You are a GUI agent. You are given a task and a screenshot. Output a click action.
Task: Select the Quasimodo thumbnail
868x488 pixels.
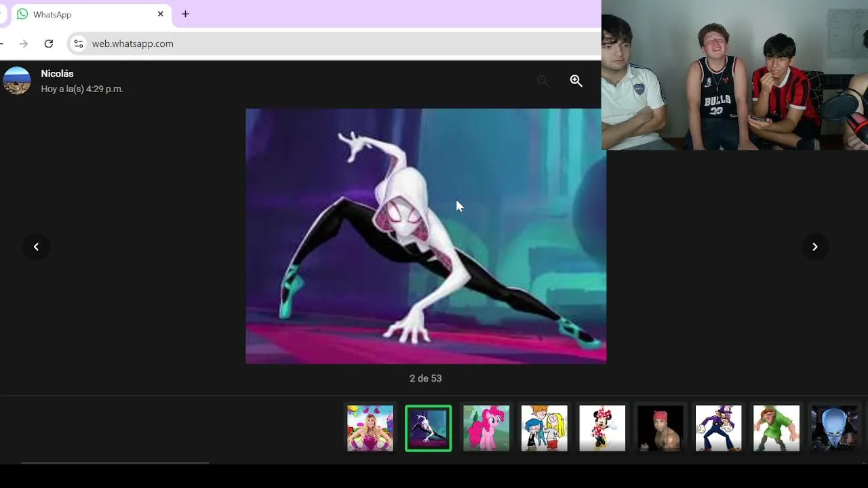776,428
